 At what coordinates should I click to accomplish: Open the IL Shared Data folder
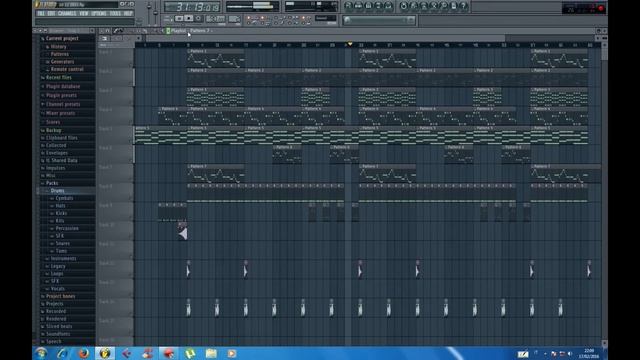click(x=62, y=160)
